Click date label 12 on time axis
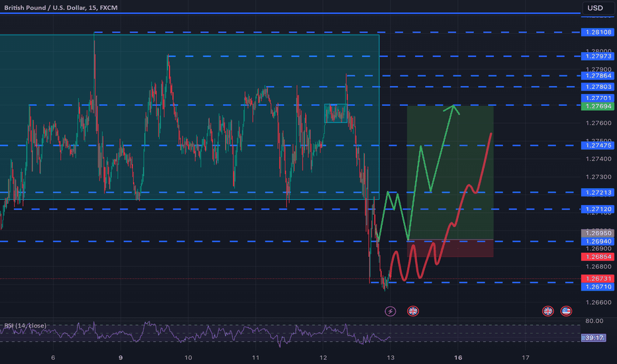 [x=323, y=357]
